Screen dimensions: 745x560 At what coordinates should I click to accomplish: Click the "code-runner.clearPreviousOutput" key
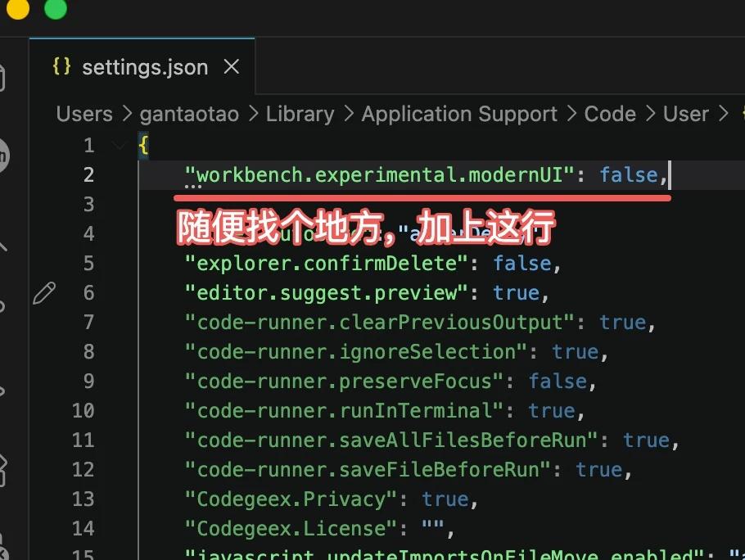[x=380, y=323]
